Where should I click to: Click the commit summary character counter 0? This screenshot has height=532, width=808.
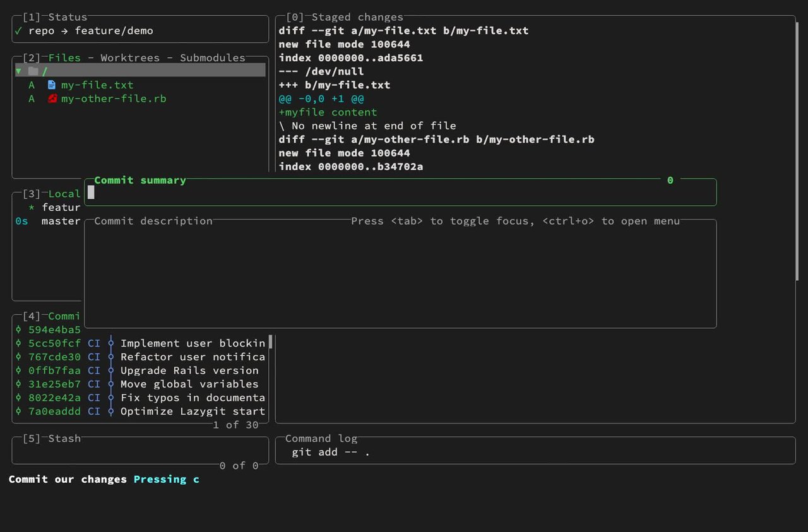coord(670,180)
